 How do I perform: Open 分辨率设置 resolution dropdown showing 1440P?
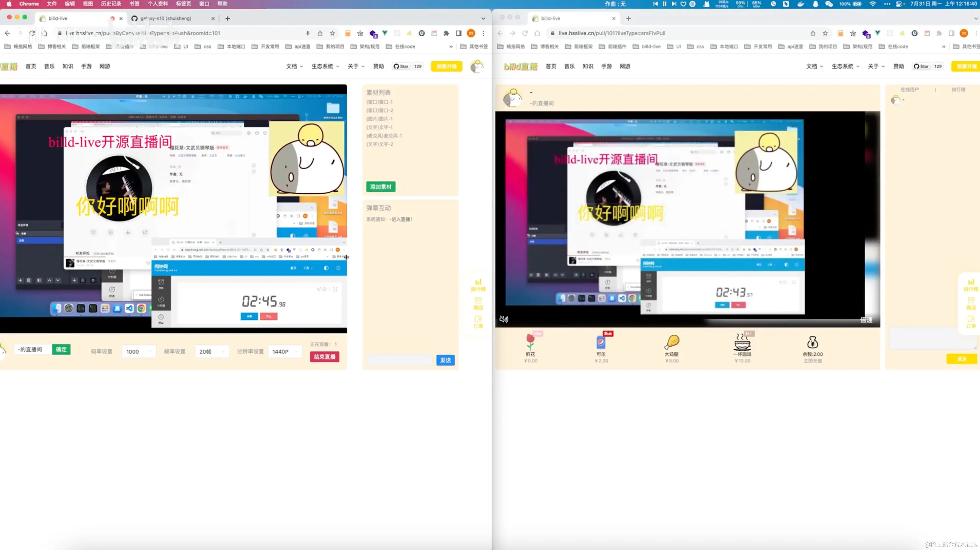pos(285,352)
